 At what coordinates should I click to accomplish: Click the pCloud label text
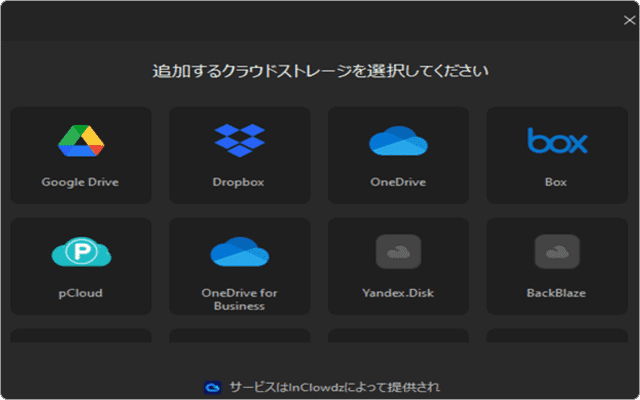pos(80,293)
